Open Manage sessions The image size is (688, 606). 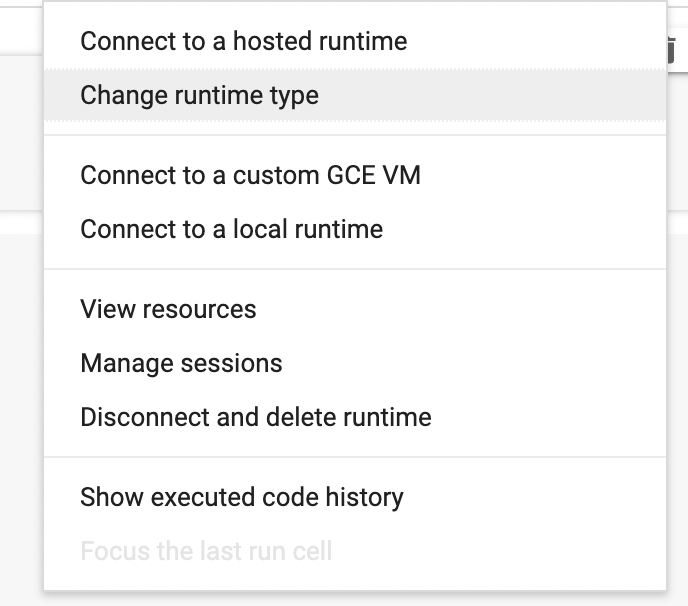coord(181,364)
